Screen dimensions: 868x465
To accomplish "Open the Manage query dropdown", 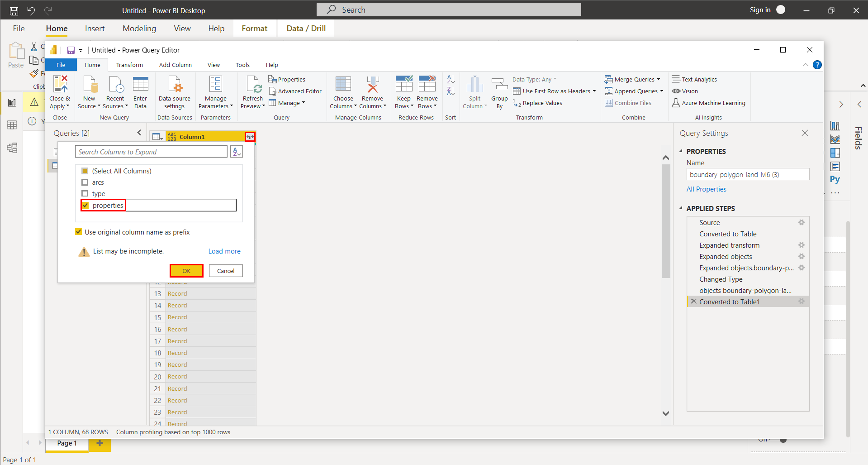I will tap(287, 103).
